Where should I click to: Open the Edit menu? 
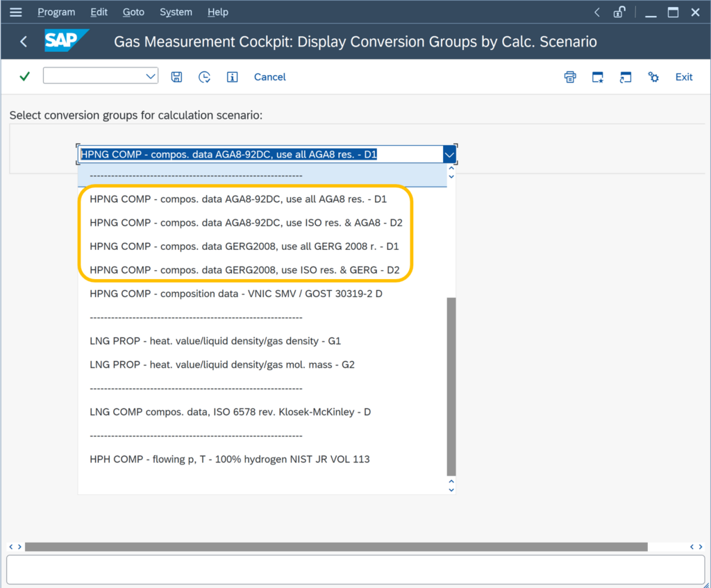tap(99, 12)
